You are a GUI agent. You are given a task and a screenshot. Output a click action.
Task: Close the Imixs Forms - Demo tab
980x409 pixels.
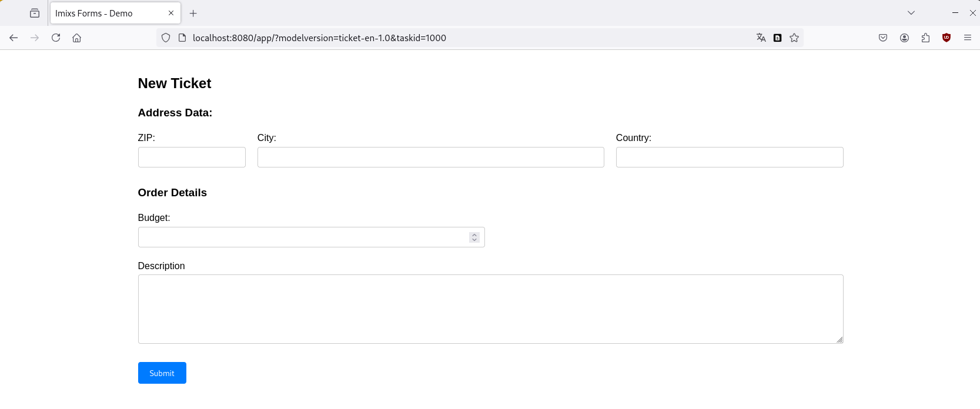[171, 13]
